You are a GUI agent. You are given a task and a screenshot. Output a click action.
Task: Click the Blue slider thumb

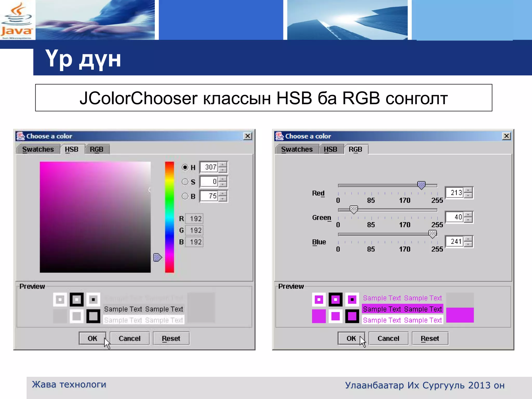point(433,234)
